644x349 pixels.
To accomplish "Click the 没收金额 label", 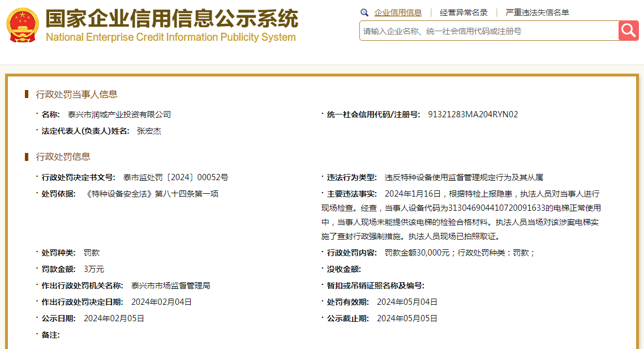I will pyautogui.click(x=344, y=269).
